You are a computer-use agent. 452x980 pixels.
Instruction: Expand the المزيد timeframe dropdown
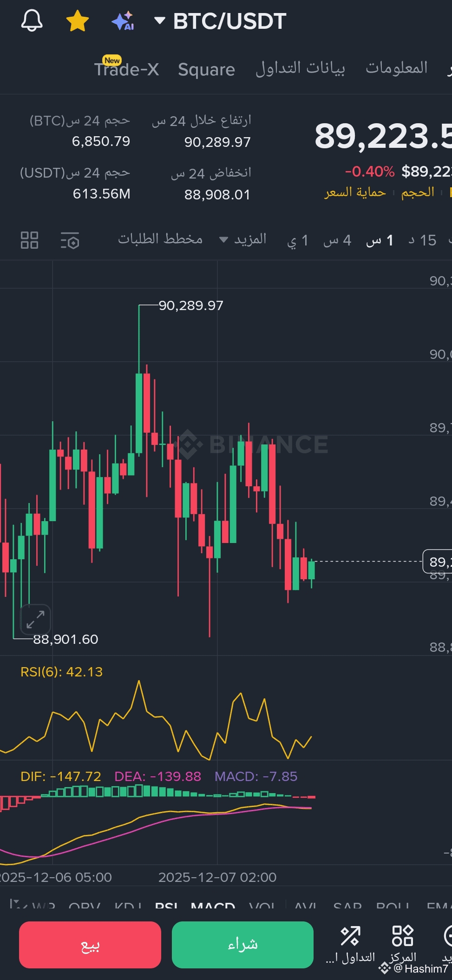pos(243,239)
